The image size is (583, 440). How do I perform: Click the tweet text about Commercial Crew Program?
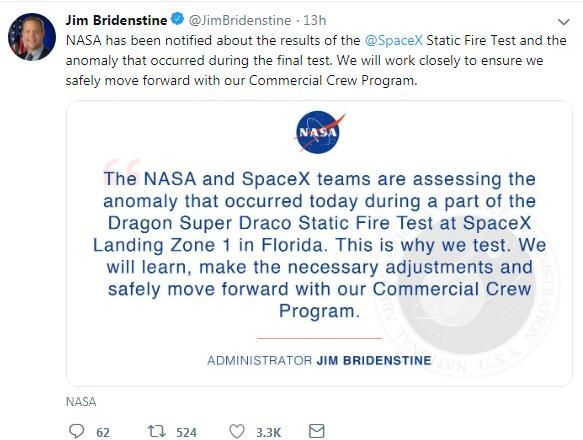coord(316,60)
